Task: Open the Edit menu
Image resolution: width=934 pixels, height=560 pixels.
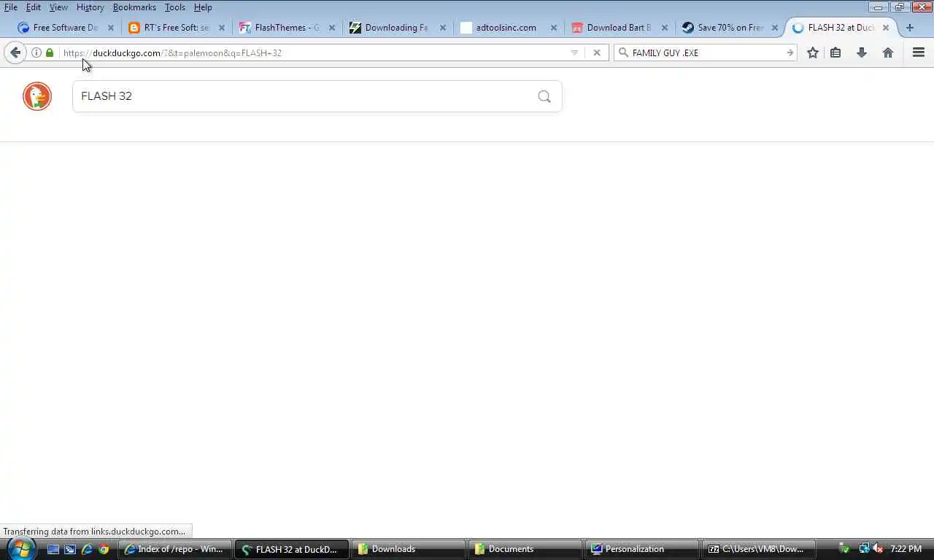Action: click(x=34, y=7)
